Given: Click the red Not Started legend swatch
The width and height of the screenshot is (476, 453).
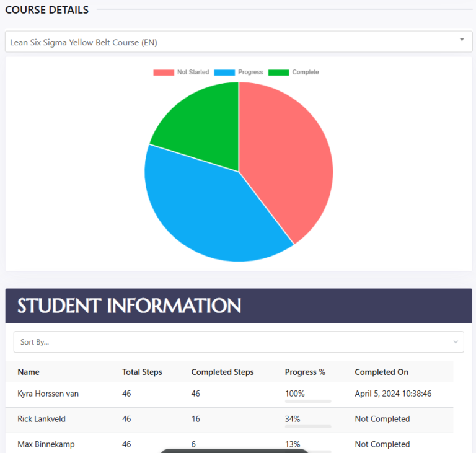Looking at the screenshot, I should 164,73.
